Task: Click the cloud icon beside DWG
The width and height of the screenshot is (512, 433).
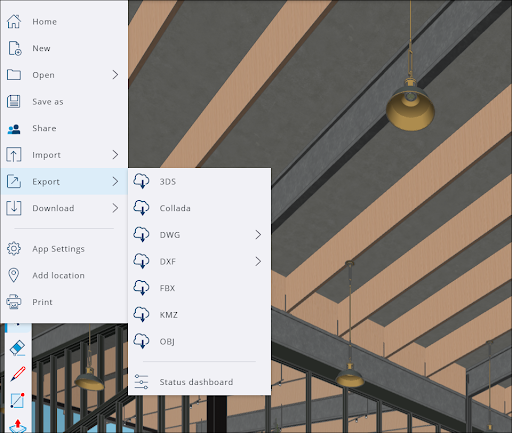Action: 141,234
